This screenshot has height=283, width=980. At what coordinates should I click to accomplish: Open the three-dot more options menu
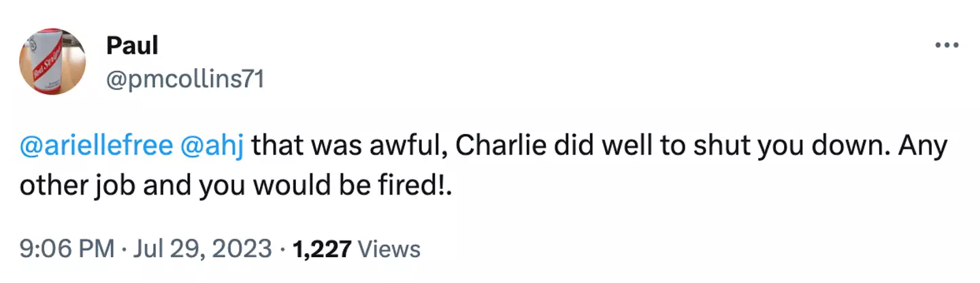(x=947, y=46)
